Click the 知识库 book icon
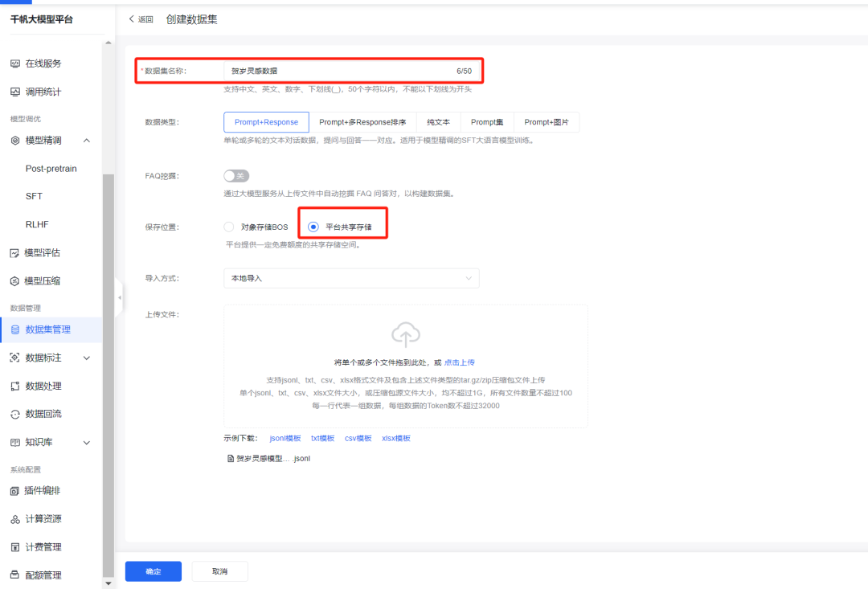The width and height of the screenshot is (868, 589). click(x=15, y=442)
